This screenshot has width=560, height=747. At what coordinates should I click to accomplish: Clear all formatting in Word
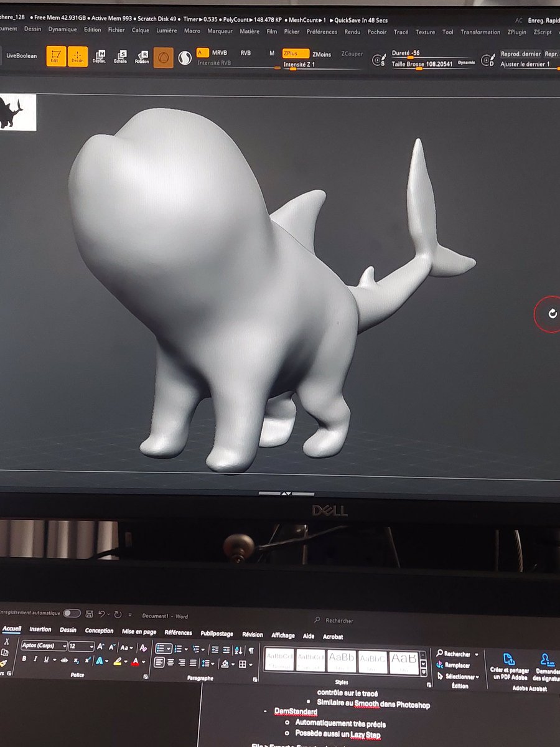coord(143,647)
